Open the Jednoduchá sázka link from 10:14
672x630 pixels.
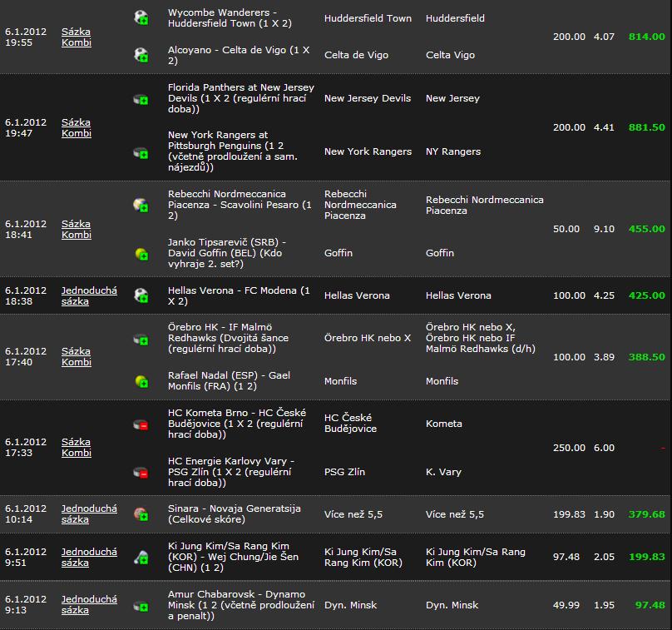(x=89, y=513)
